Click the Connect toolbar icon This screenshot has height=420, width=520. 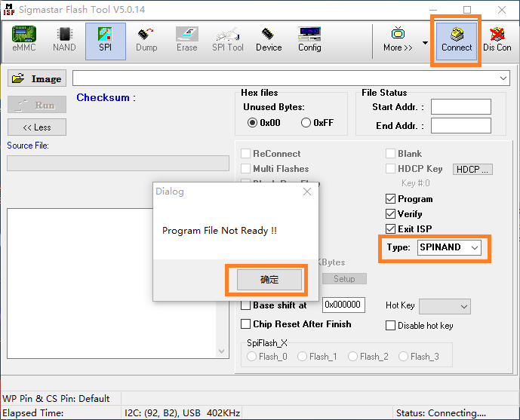pyautogui.click(x=457, y=39)
